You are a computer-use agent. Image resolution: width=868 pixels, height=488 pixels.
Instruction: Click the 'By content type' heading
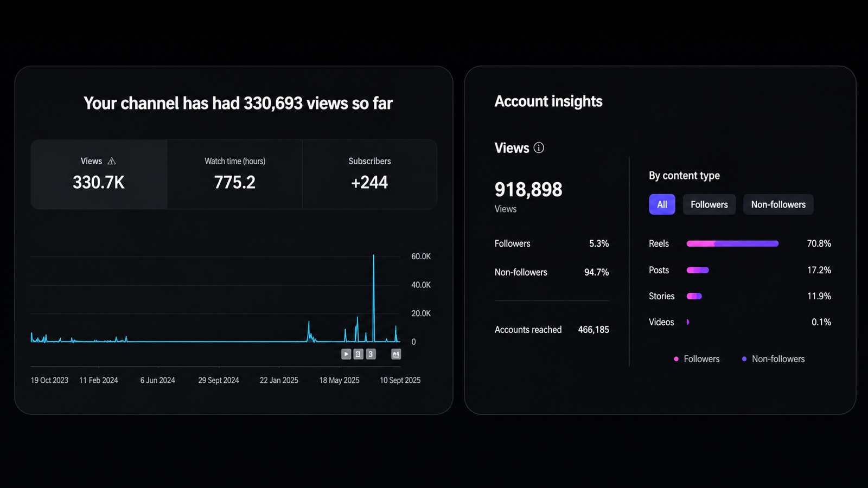[684, 176]
